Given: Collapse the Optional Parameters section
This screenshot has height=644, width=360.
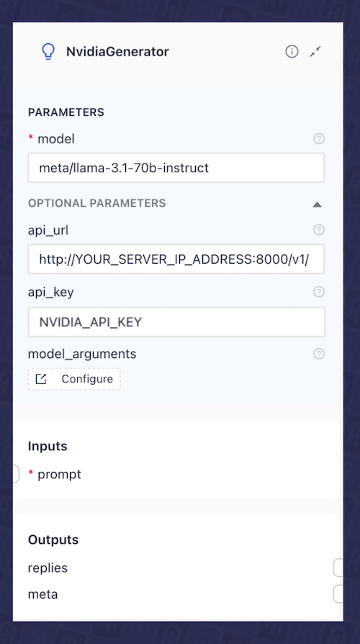Looking at the screenshot, I should pos(317,204).
